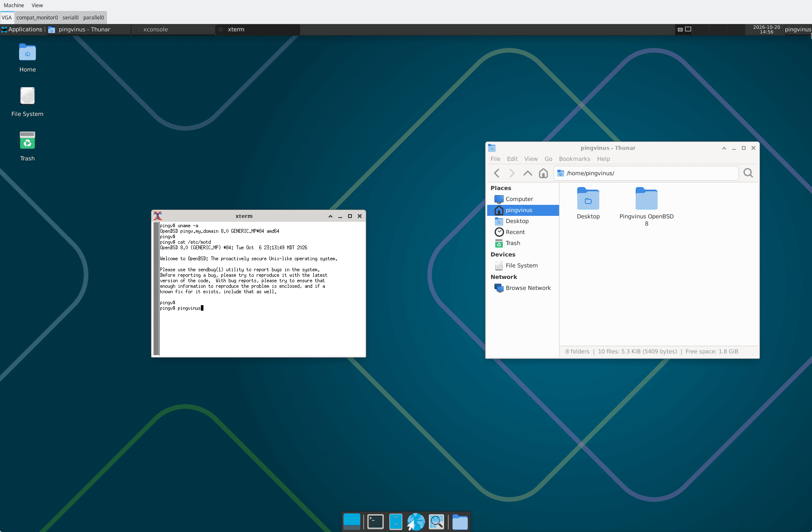This screenshot has width=812, height=532.
Task: Launch application finder magnifier in dock
Action: click(x=436, y=522)
